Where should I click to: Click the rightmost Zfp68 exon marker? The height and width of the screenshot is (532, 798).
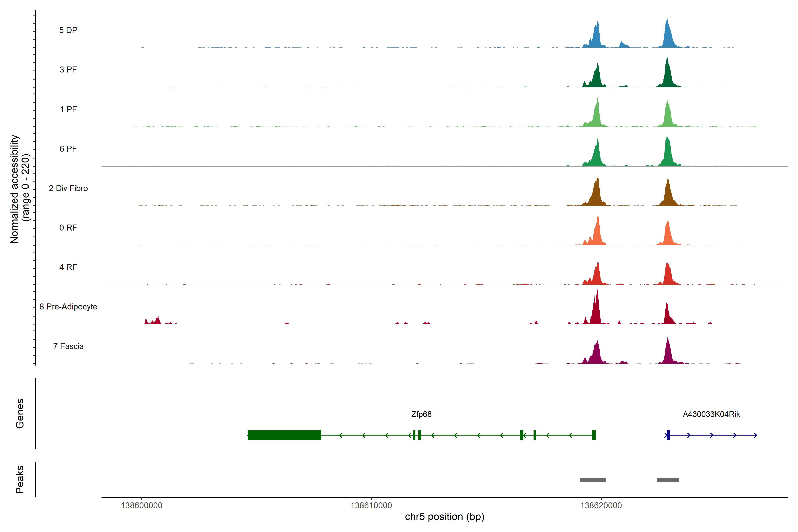pos(594,435)
